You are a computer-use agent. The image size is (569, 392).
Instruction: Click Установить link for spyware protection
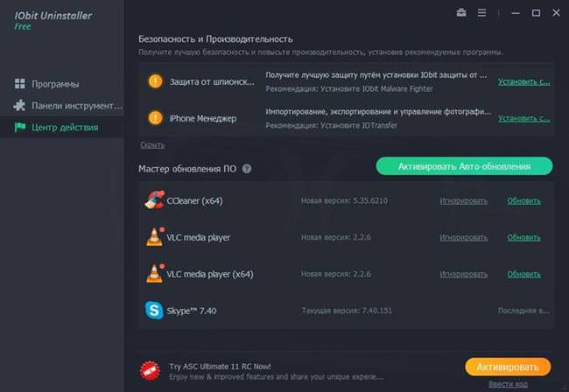pos(523,81)
